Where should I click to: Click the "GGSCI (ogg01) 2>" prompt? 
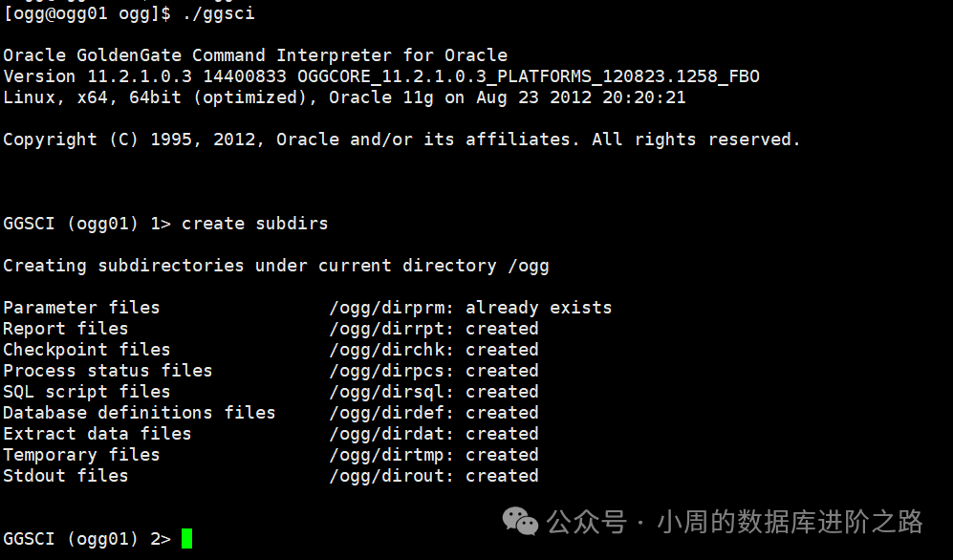87,539
